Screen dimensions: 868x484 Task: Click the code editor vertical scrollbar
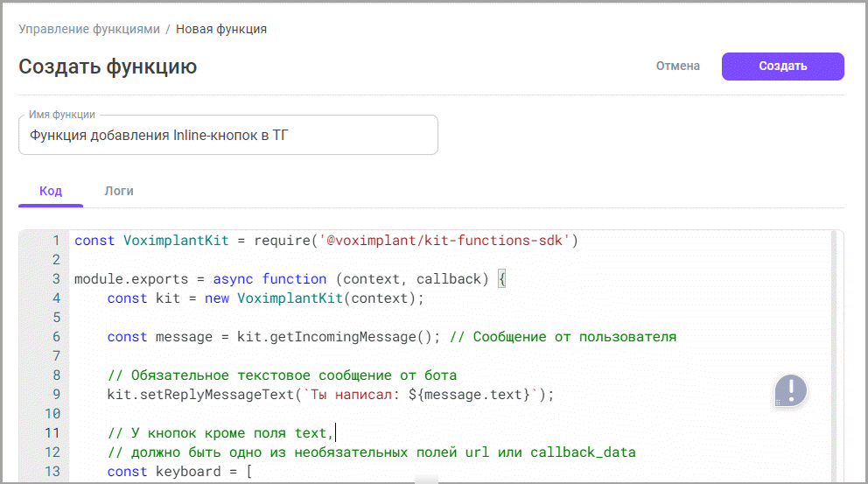click(833, 355)
